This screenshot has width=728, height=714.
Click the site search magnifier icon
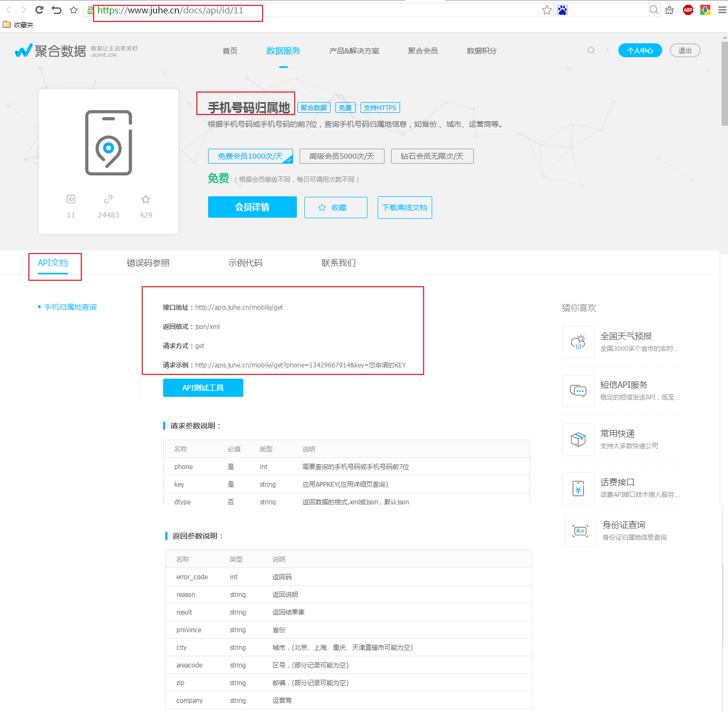click(591, 50)
